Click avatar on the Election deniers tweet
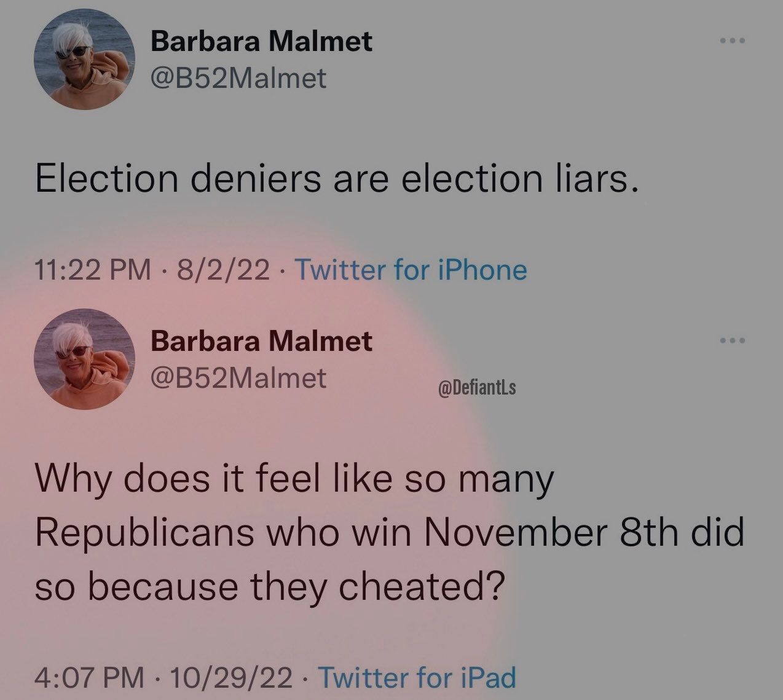 pos(85,60)
